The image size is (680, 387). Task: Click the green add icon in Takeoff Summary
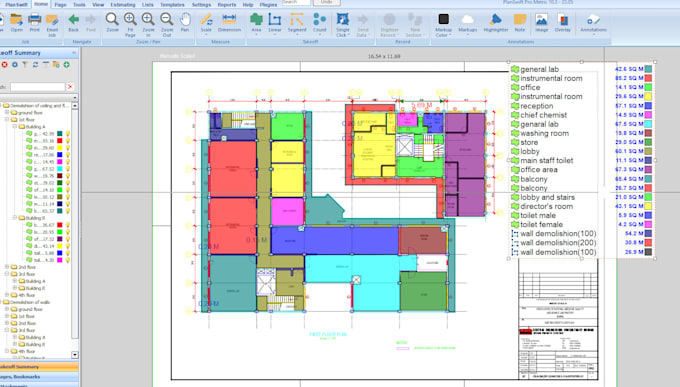tap(66, 65)
